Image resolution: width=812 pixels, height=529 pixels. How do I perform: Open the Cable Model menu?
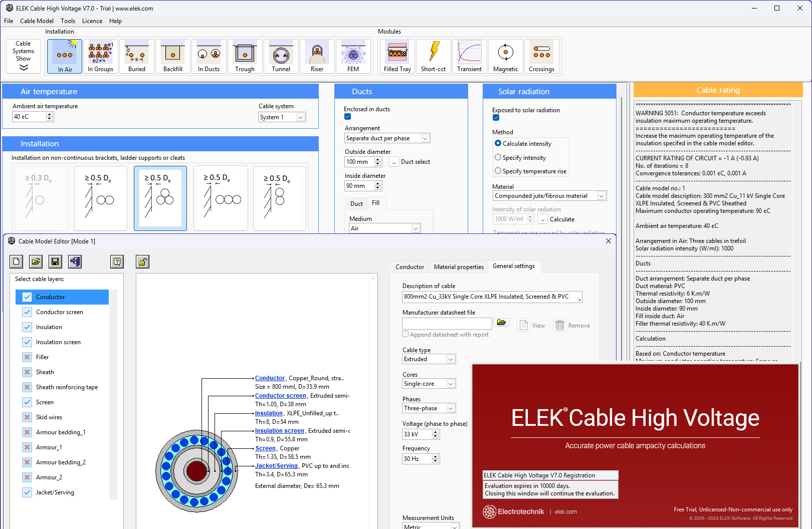pyautogui.click(x=37, y=21)
